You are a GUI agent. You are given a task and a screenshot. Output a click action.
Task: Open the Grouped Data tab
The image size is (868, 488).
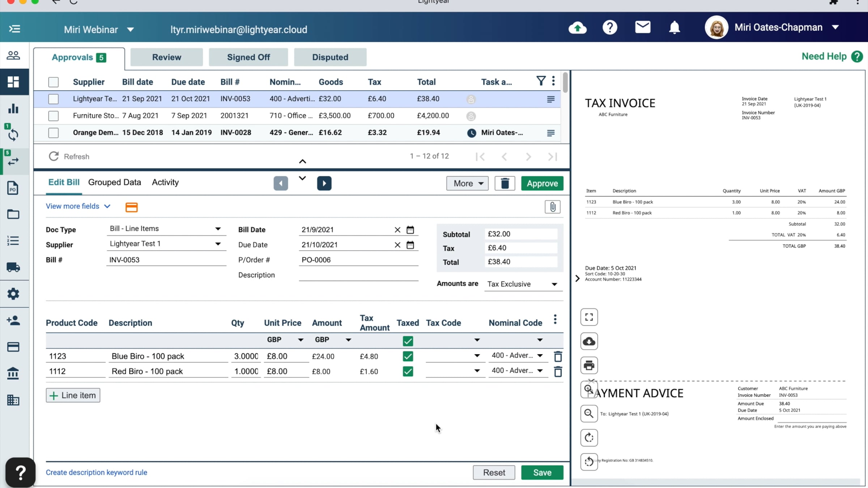coord(114,182)
